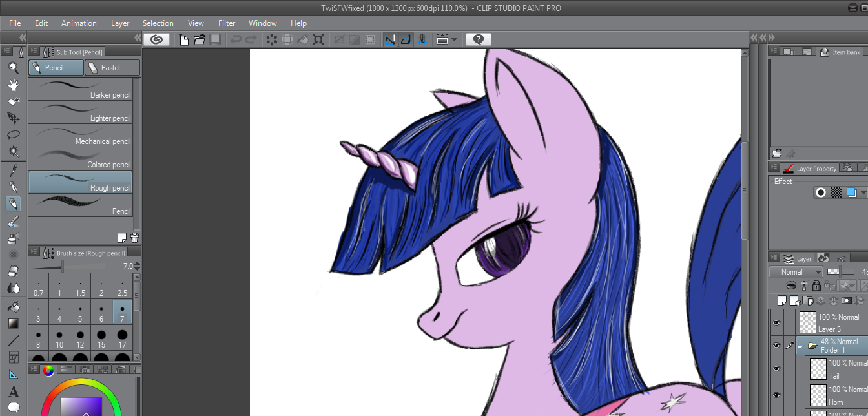Click the Scale/Rotate transform icon
Viewport: 868px width, 416px height.
pos(318,39)
